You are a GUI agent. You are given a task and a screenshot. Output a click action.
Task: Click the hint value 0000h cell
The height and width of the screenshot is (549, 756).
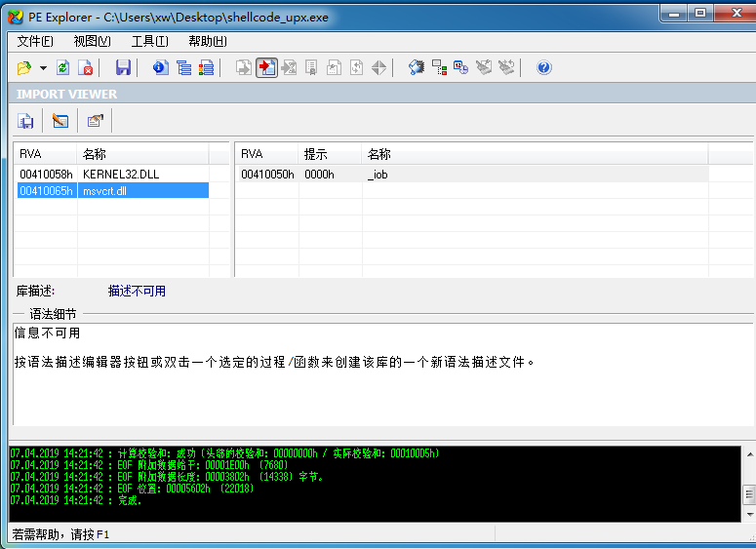click(319, 175)
